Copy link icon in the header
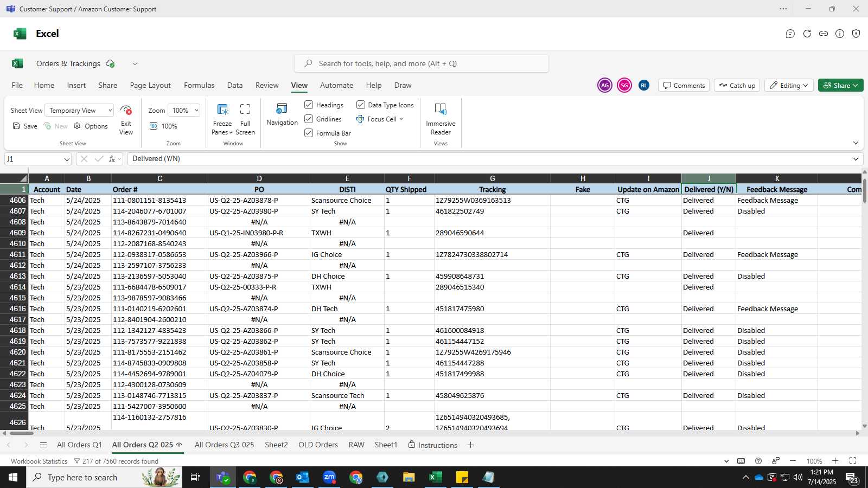The image size is (868, 488). (824, 34)
